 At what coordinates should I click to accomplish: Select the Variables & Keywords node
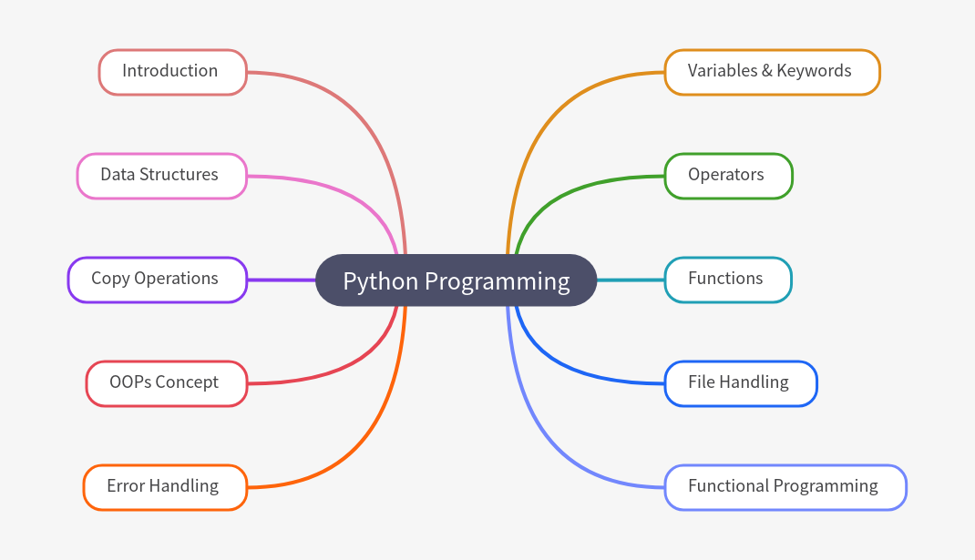[771, 72]
